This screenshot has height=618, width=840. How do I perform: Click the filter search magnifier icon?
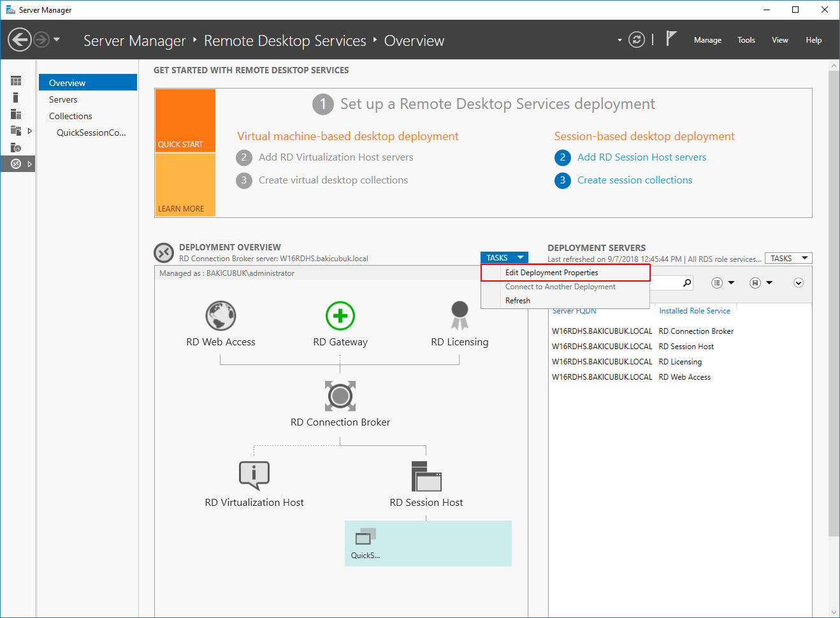[x=687, y=282]
